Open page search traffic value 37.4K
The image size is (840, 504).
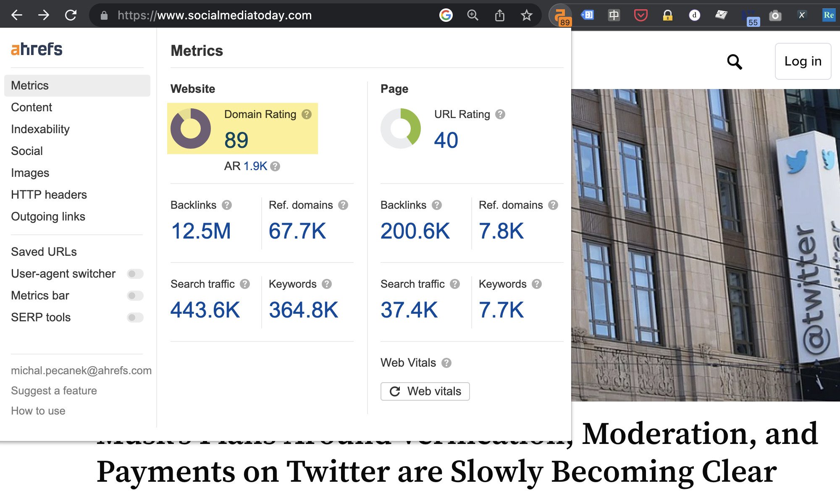409,310
